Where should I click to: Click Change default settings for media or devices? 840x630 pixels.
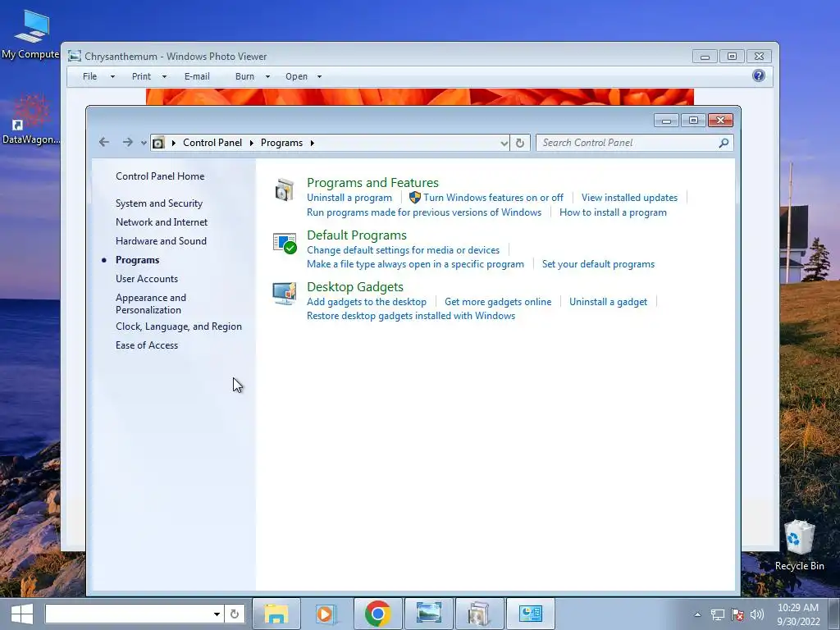(403, 250)
